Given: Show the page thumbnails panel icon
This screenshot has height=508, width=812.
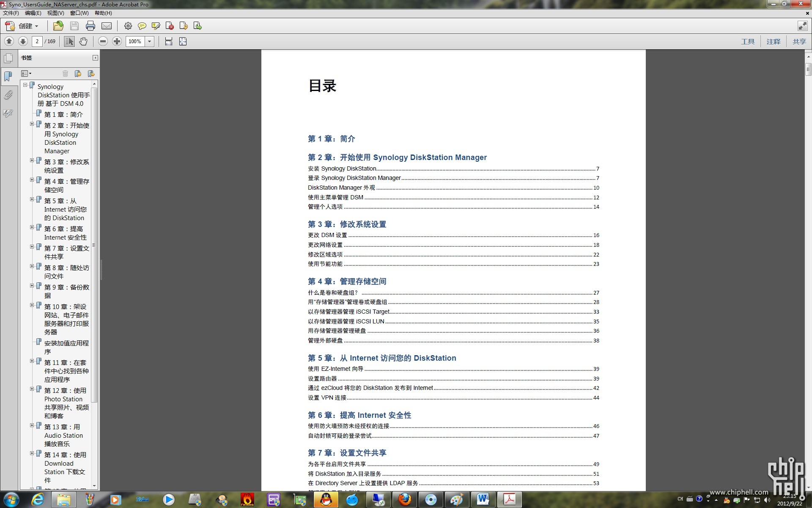Looking at the screenshot, I should click(8, 58).
